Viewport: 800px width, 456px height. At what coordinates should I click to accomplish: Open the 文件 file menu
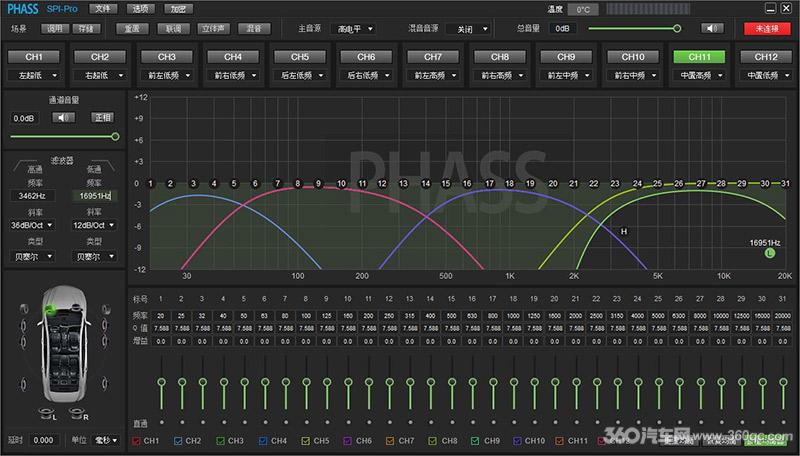(103, 9)
